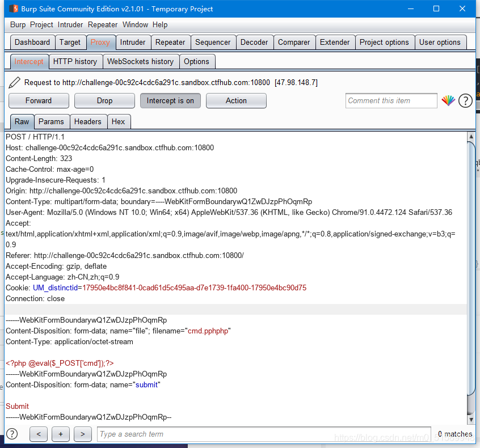This screenshot has width=480, height=448.
Task: Click the 0 matches search count
Action: tap(455, 434)
